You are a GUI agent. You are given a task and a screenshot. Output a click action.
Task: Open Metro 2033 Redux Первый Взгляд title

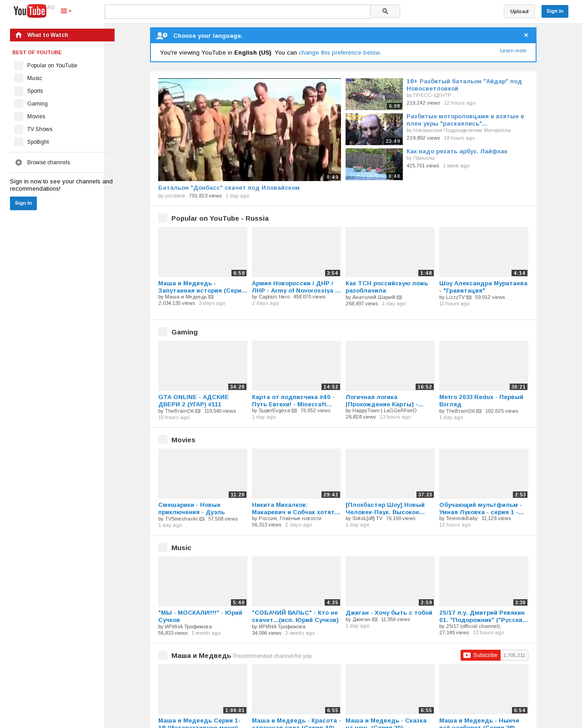(x=481, y=401)
